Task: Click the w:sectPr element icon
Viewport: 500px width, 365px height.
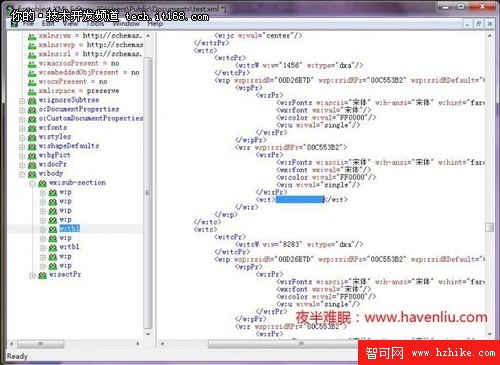Action: (42, 275)
